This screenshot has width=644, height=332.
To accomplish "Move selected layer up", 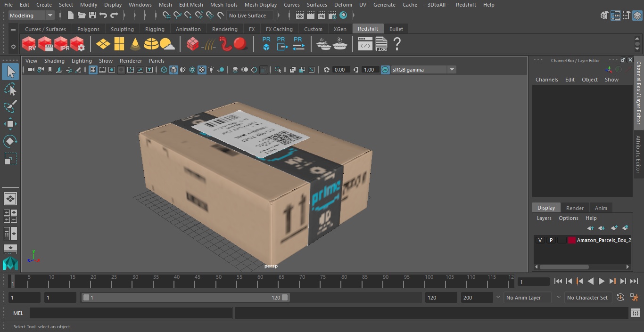I will click(x=590, y=228).
